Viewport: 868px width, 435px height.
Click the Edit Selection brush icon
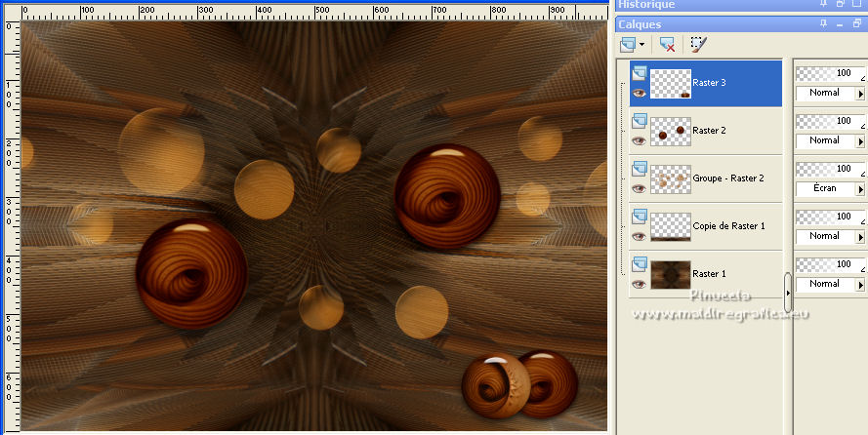pos(697,44)
